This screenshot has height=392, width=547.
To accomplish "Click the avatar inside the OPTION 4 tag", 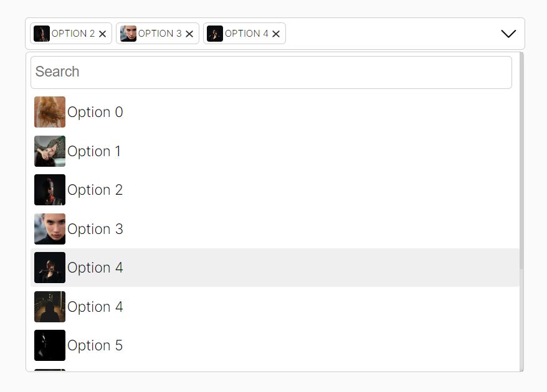I will click(214, 33).
